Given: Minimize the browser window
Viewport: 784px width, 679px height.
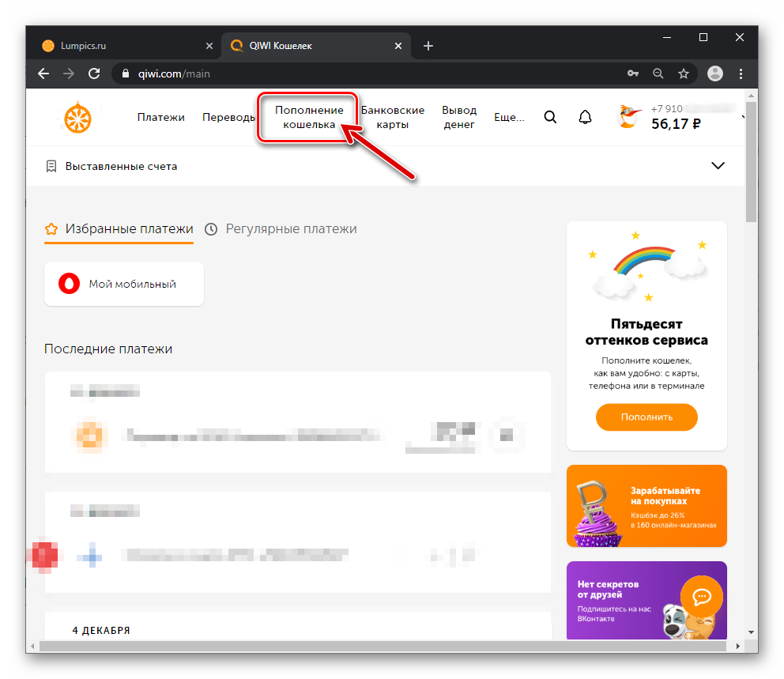Looking at the screenshot, I should pos(666,37).
